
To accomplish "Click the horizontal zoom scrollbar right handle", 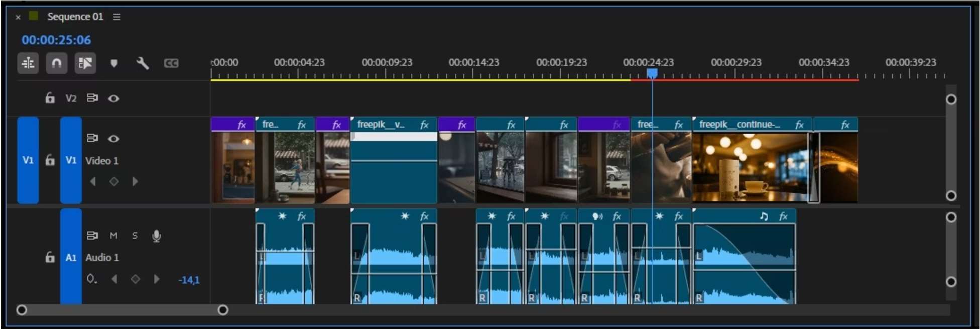I will coord(223,310).
